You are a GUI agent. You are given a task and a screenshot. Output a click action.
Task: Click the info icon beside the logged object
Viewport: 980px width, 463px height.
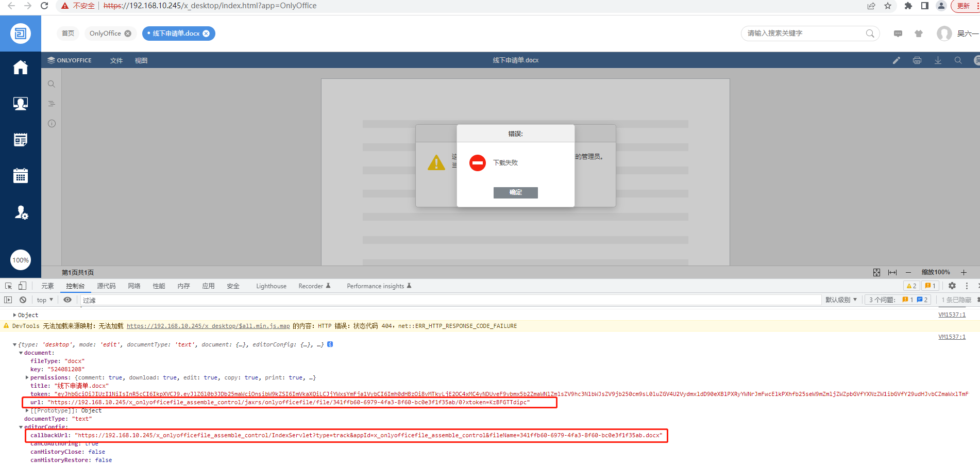pyautogui.click(x=330, y=344)
